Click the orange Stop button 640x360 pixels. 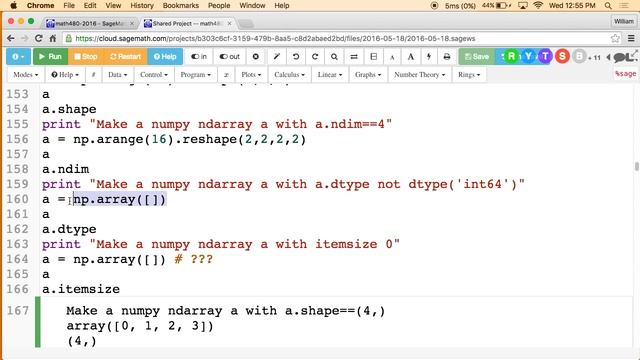pos(85,57)
